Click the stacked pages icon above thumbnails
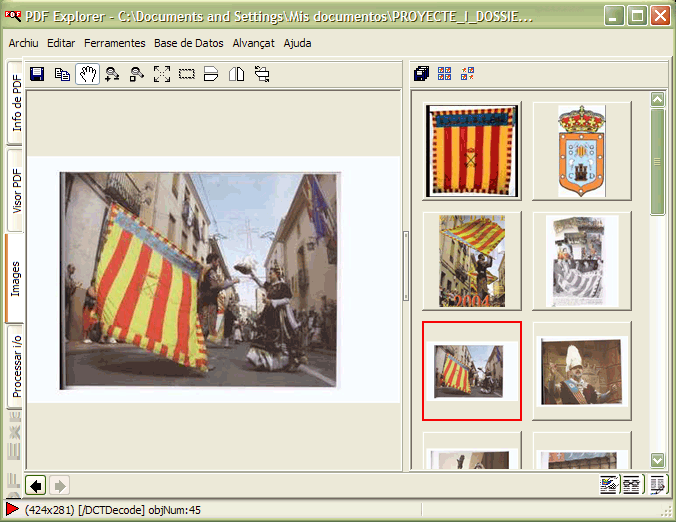 [421, 73]
